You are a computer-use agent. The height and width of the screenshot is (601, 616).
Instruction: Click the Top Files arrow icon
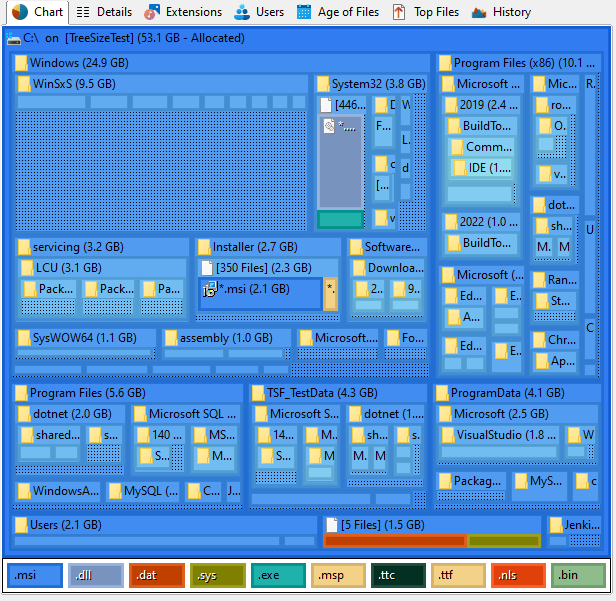399,12
